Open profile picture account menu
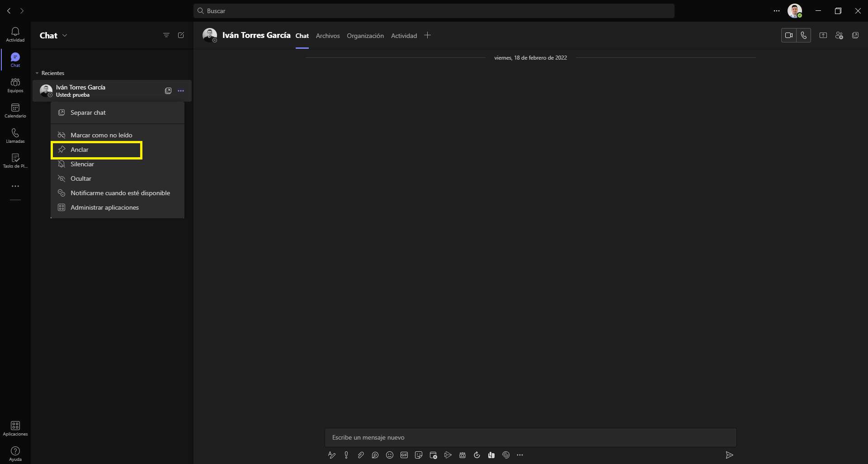868x464 pixels. [795, 10]
